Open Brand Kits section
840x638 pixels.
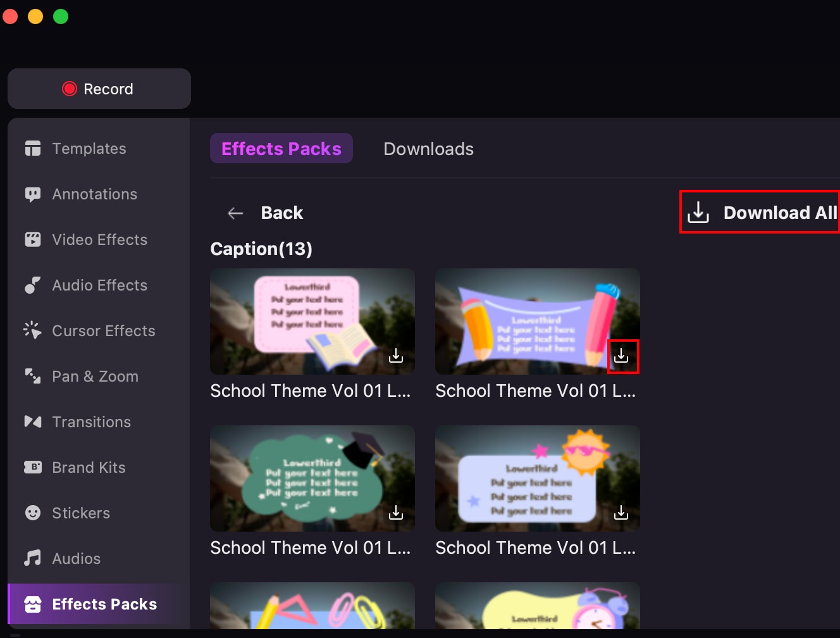coord(89,468)
